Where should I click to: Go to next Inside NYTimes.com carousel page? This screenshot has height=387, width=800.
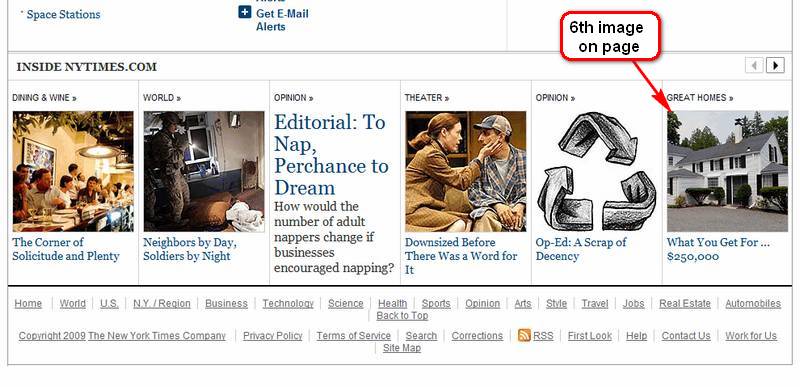point(776,65)
